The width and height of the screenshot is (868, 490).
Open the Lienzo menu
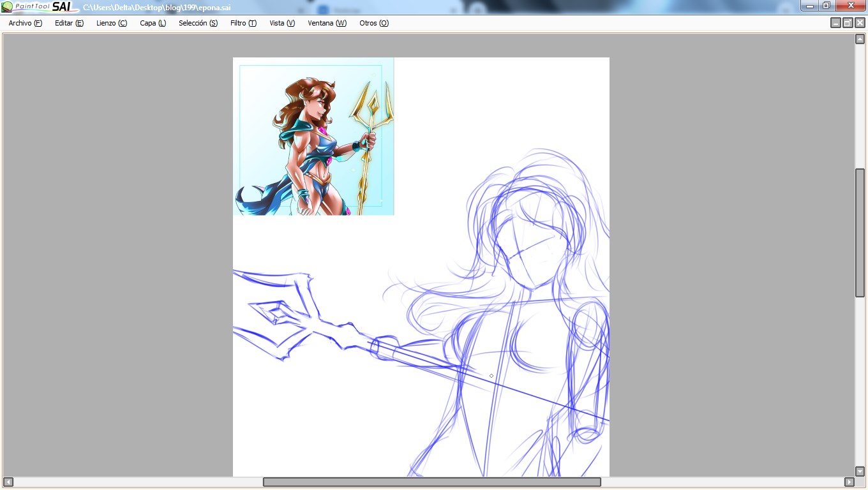tap(112, 23)
